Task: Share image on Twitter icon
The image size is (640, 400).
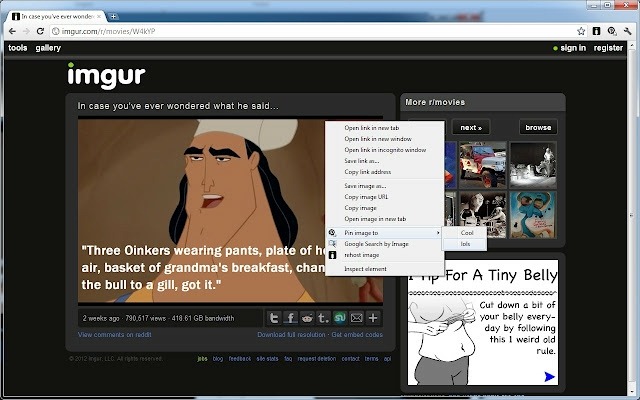Action: [x=274, y=318]
